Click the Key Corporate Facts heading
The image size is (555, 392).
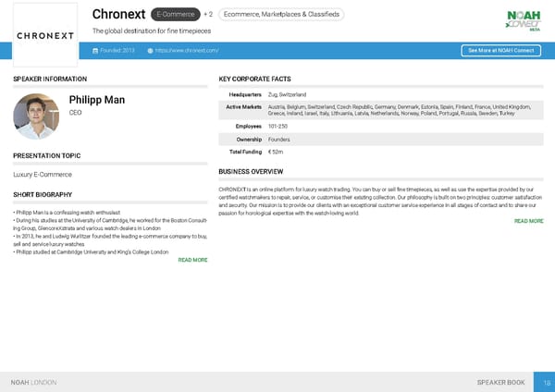[x=254, y=80]
